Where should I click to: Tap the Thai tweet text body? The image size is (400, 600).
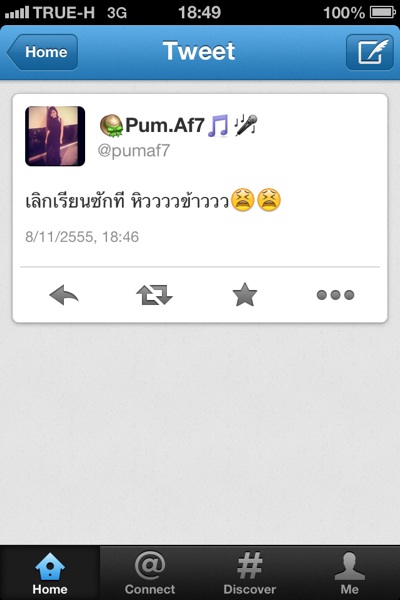[x=153, y=200]
